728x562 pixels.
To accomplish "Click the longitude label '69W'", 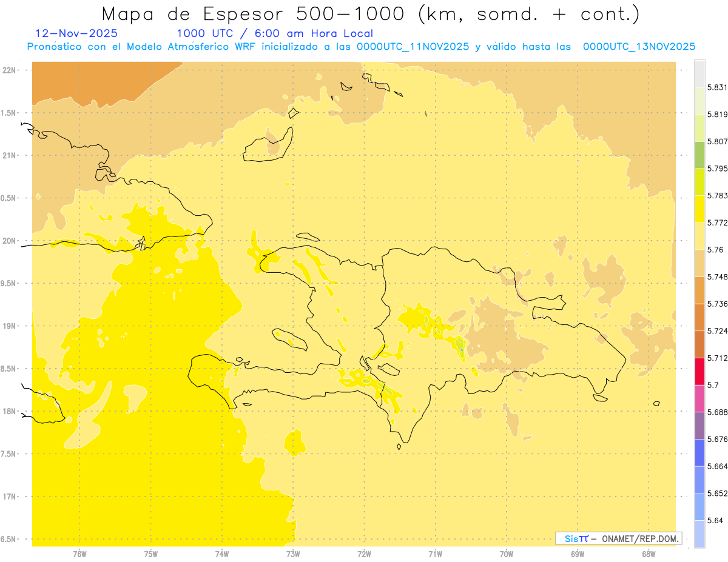I will click(578, 555).
